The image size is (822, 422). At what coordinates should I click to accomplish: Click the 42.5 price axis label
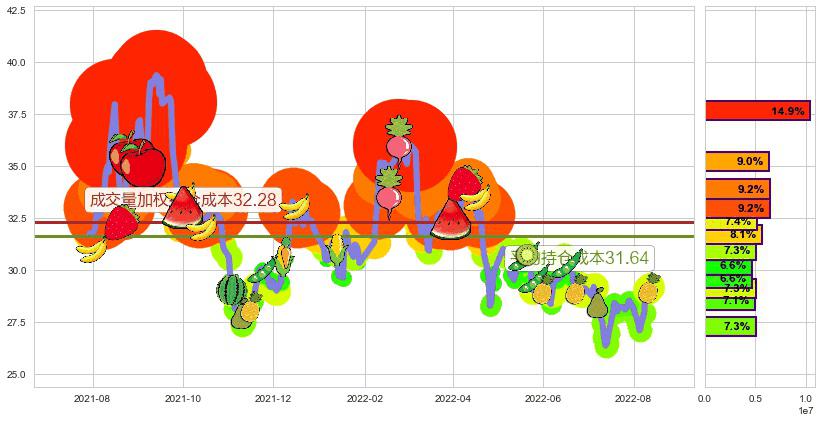click(x=18, y=12)
